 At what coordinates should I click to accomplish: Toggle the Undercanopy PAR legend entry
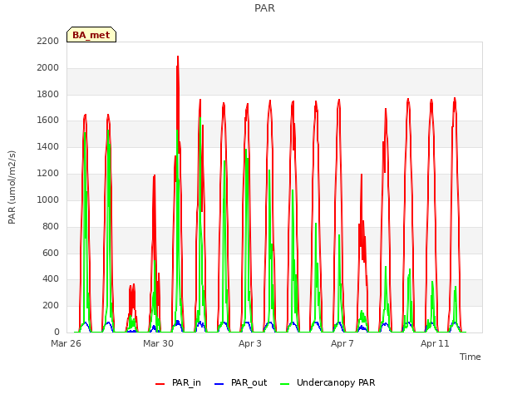328,382
